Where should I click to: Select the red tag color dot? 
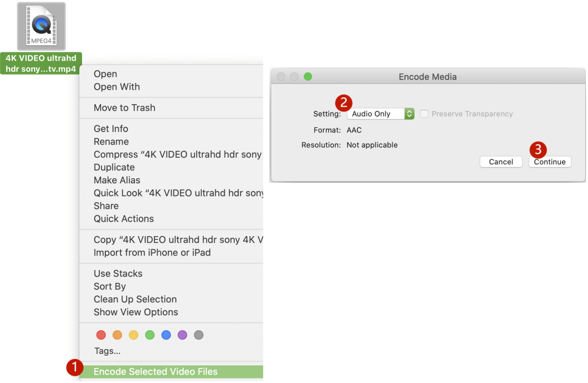101,335
